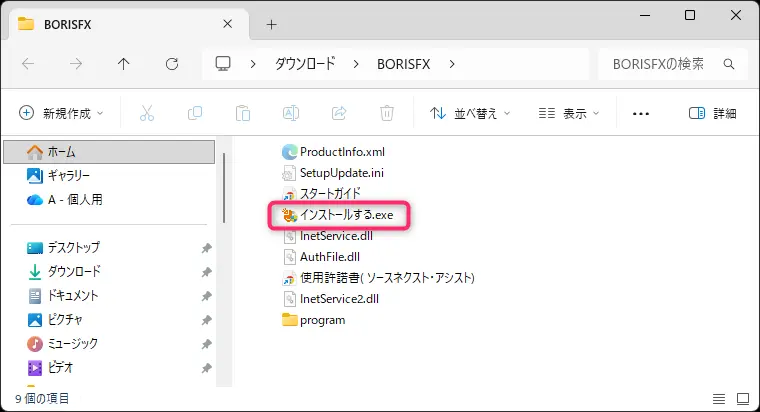760x412 pixels.
Task: Click the Delete trash can icon
Action: coord(386,113)
